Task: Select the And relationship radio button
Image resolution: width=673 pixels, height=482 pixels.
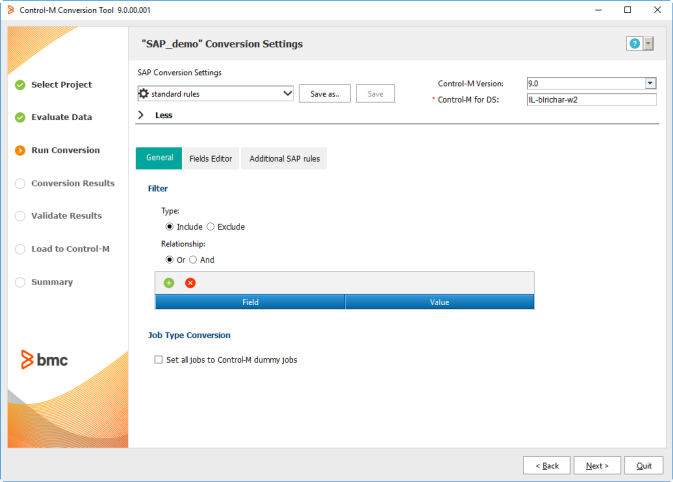Action: 193,260
